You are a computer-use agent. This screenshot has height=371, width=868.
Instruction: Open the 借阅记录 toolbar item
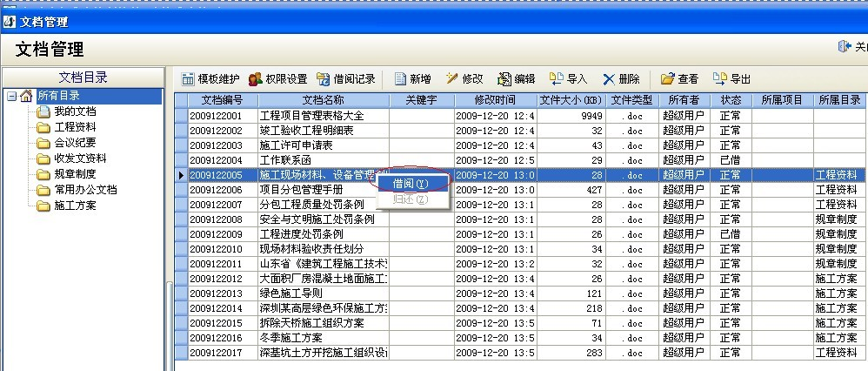click(x=324, y=79)
